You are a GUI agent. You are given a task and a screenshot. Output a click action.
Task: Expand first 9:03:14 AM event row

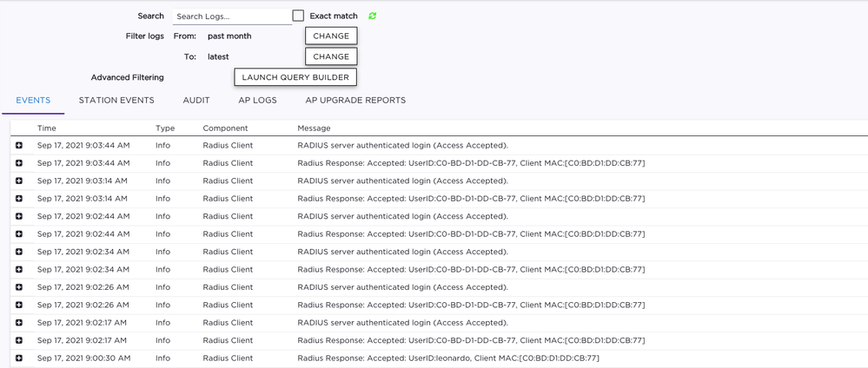tap(19, 181)
